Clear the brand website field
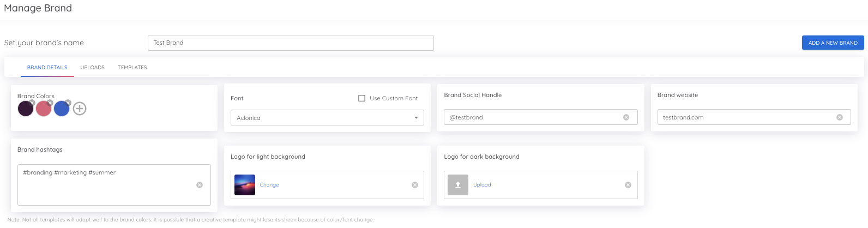This screenshot has height=228, width=868. point(840,117)
